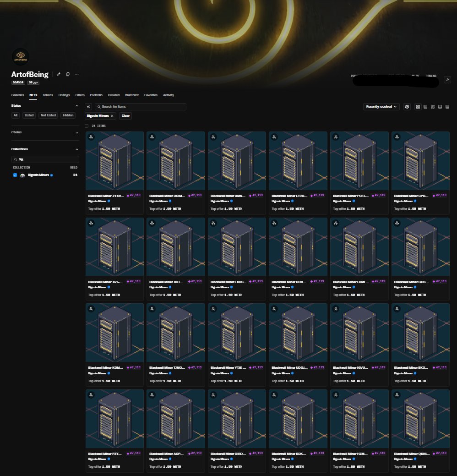Image resolution: width=457 pixels, height=476 pixels.
Task: Click the 'Blackwell Miner GOS' title
Action: 412,282
